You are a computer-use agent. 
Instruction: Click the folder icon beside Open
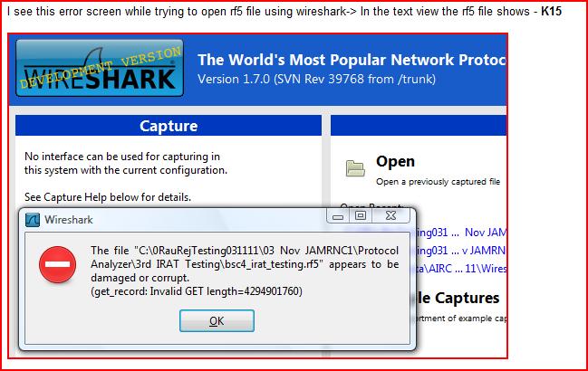click(355, 167)
